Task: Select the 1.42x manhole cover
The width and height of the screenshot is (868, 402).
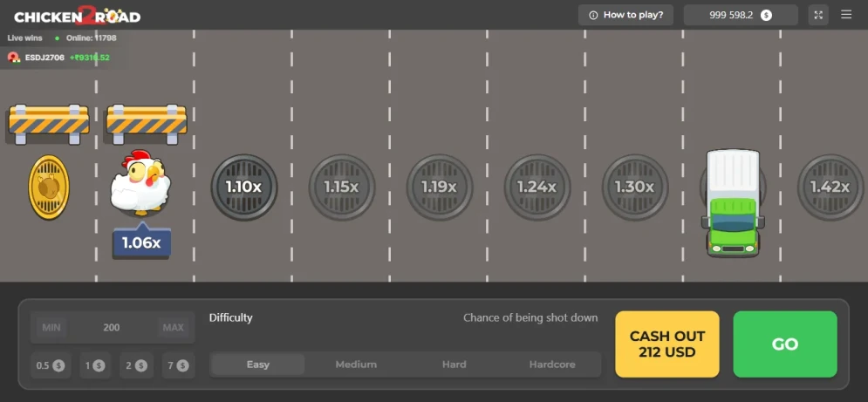Action: coord(830,187)
